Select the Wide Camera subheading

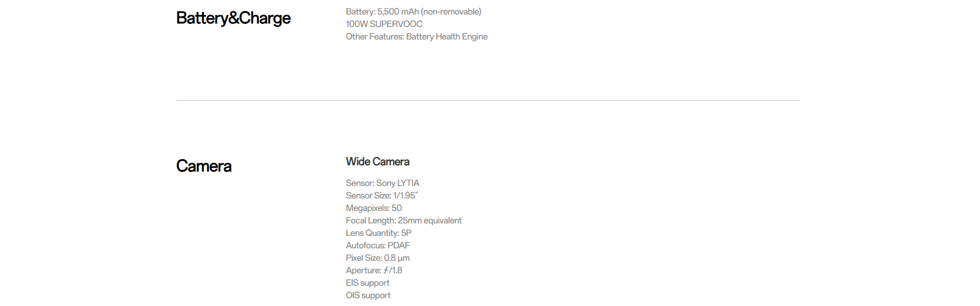pos(378,162)
